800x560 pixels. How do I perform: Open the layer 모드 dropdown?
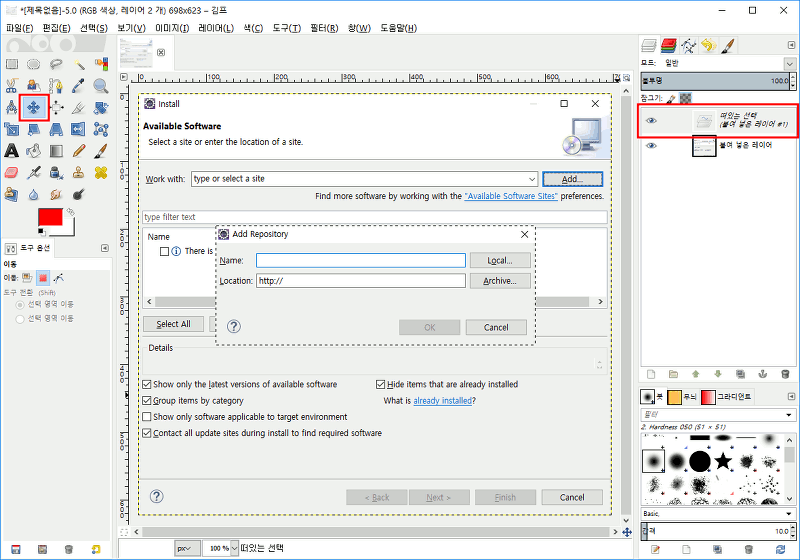[790, 63]
